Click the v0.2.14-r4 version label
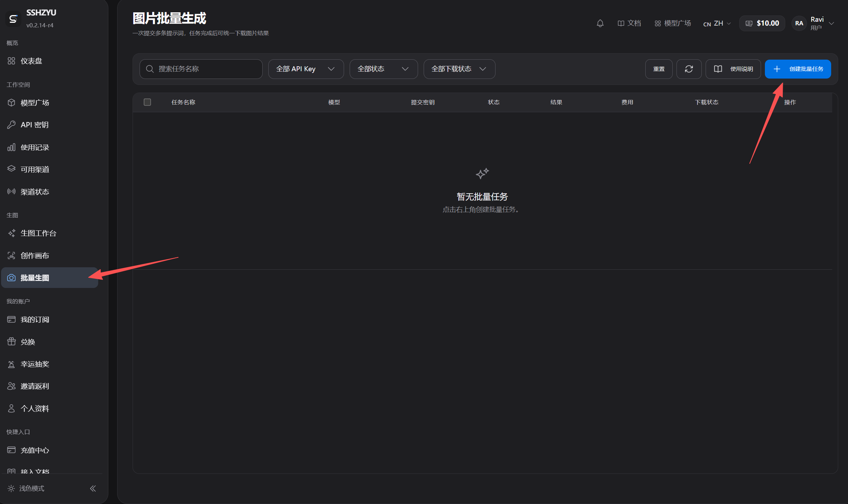This screenshot has height=504, width=848. (x=40, y=25)
